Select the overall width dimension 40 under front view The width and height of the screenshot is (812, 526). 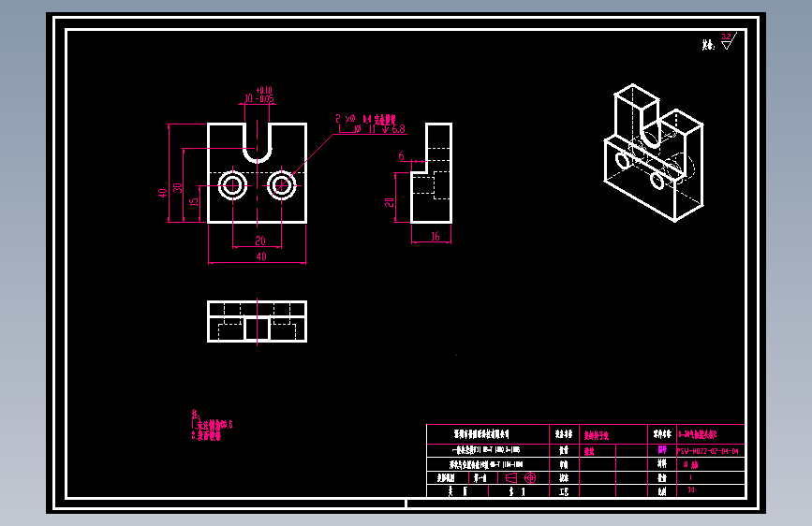pos(261,256)
